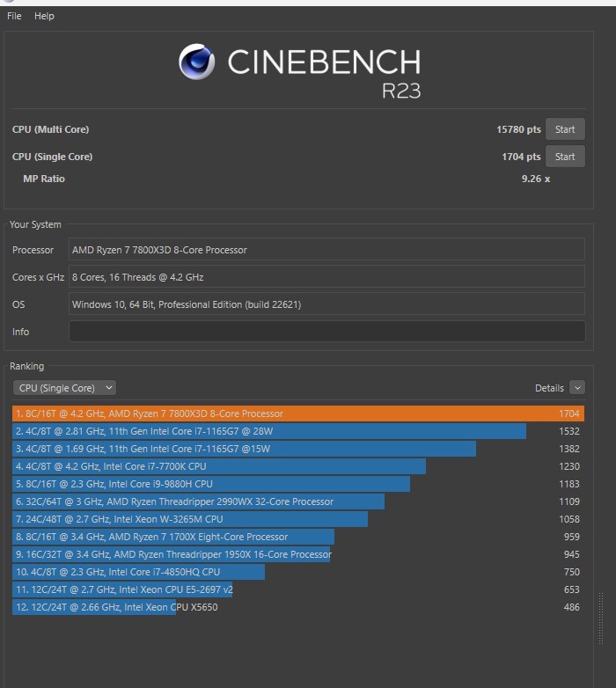Click the OS field showing Windows 10

(326, 304)
